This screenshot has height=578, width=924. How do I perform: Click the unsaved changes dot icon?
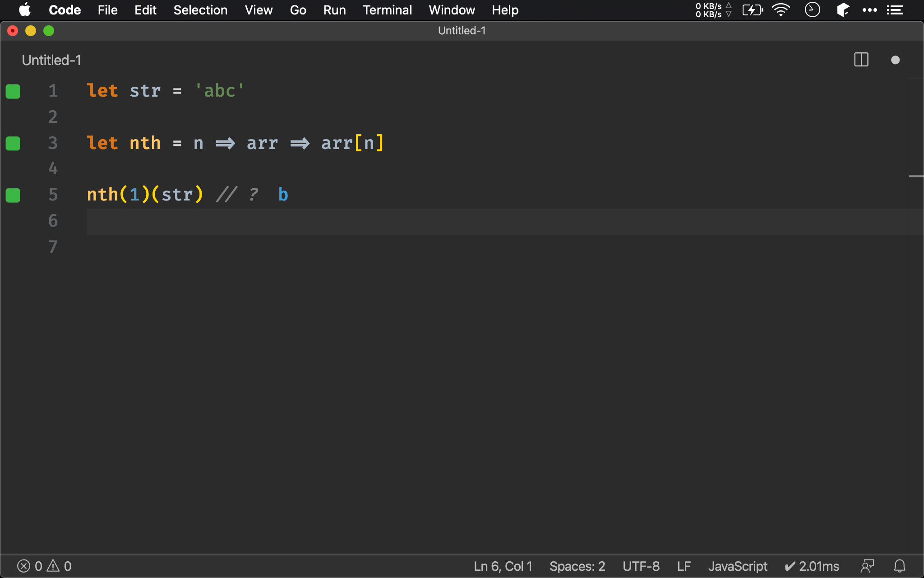[896, 60]
